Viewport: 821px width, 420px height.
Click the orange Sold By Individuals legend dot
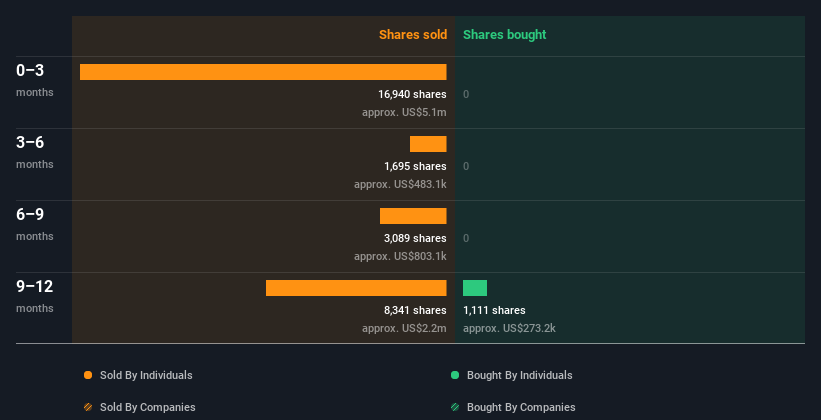[x=88, y=375]
